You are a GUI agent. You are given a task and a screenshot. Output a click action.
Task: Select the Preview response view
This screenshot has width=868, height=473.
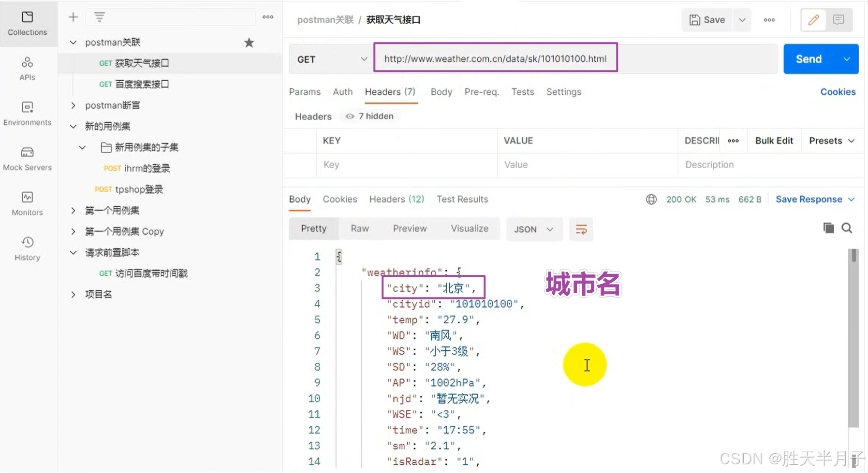coord(410,229)
